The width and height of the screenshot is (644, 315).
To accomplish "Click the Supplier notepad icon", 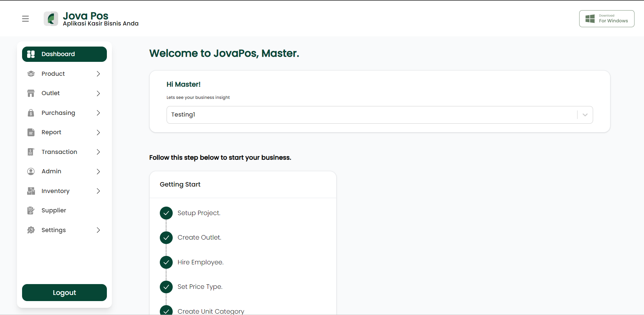I will [x=31, y=210].
